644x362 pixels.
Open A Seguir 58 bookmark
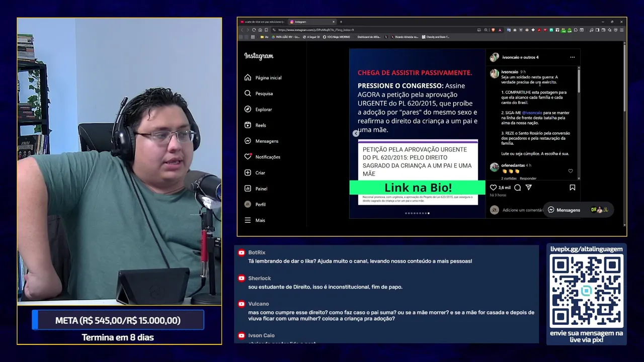pos(311,37)
